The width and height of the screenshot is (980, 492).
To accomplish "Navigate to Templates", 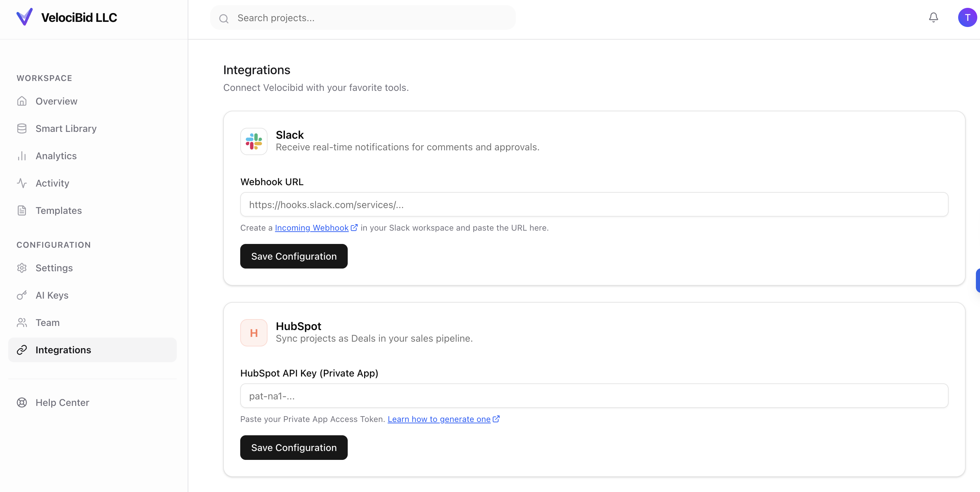I will pyautogui.click(x=59, y=210).
